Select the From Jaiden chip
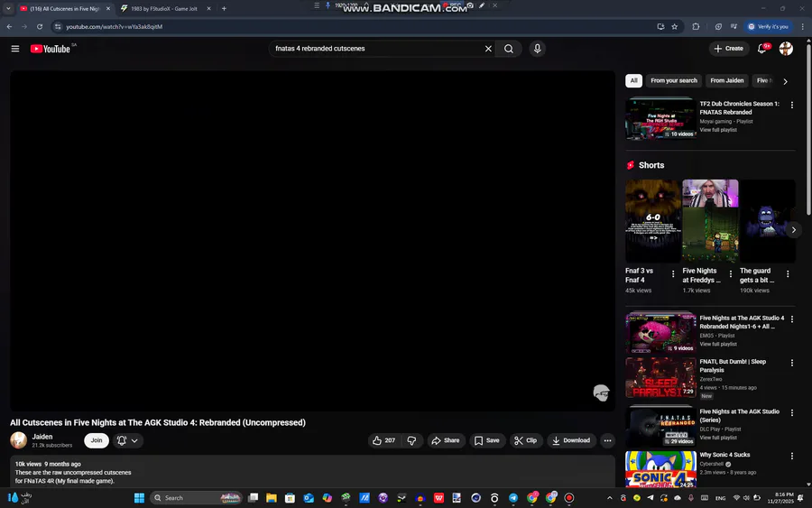812x508 pixels. (726, 81)
